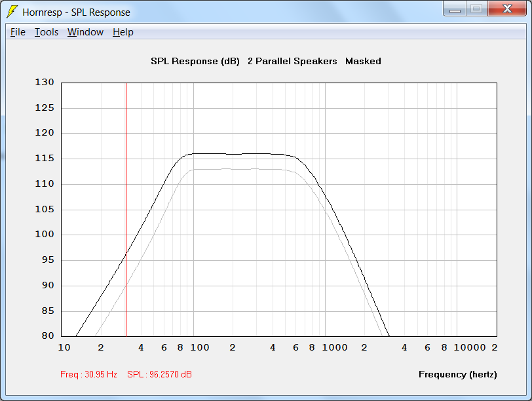Click the 115 value on SPL axis
Screen dimensions: 532x401
(x=45, y=159)
